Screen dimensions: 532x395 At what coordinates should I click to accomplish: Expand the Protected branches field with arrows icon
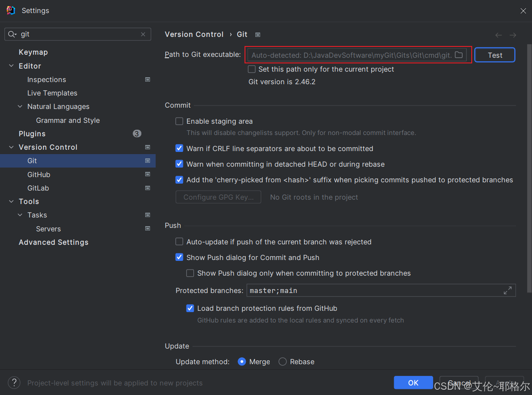pos(507,290)
